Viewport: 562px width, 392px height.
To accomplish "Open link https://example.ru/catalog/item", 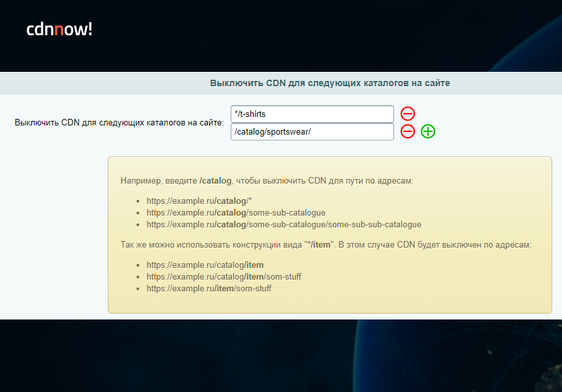I will [204, 265].
